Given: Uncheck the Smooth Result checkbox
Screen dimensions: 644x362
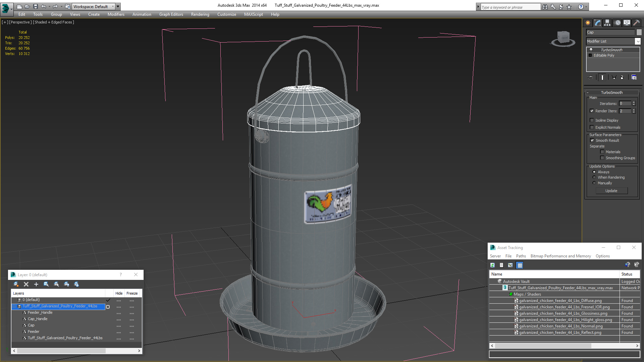Looking at the screenshot, I should pyautogui.click(x=592, y=140).
